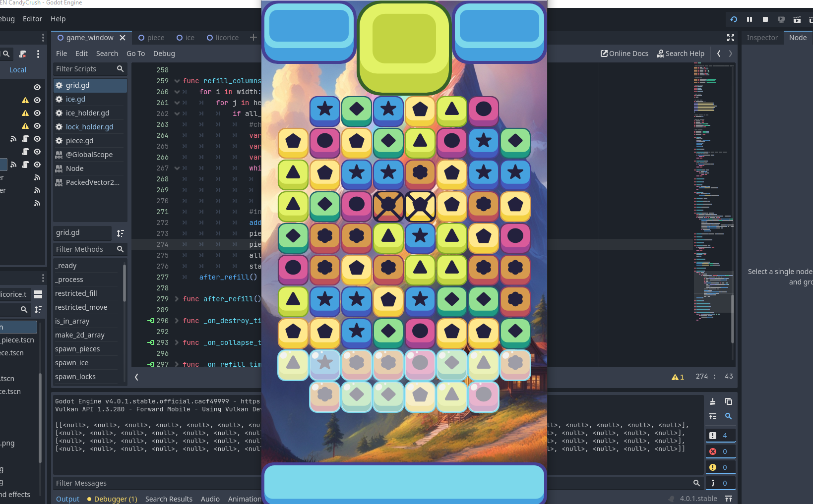Image resolution: width=813 pixels, height=504 pixels.
Task: Open the Go To menu
Action: coord(136,54)
